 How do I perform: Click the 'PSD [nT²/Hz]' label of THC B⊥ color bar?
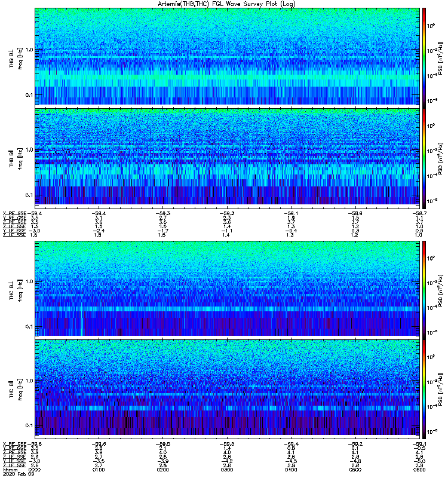pos(441,290)
